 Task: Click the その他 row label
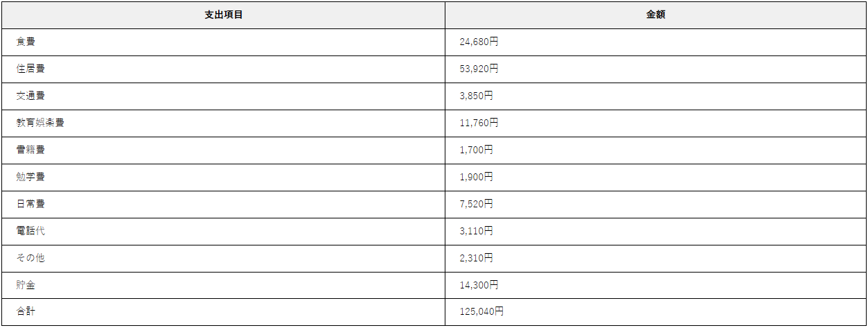point(31,258)
